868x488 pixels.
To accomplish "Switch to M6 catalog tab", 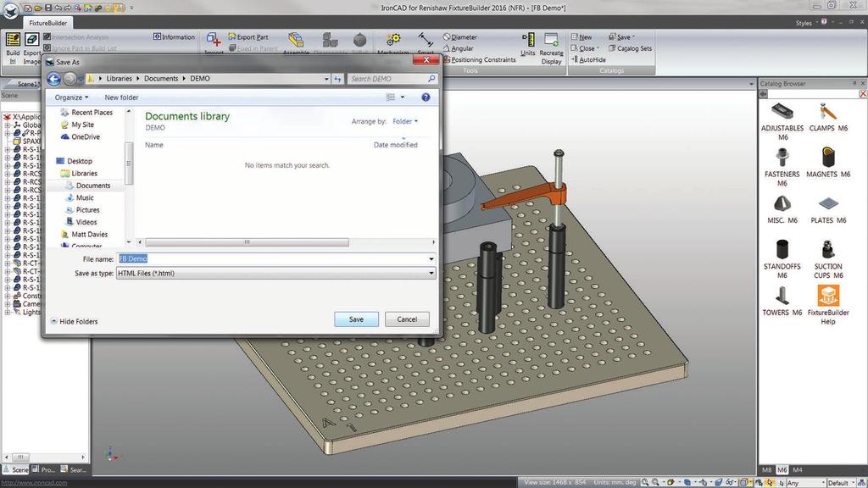I will [782, 469].
